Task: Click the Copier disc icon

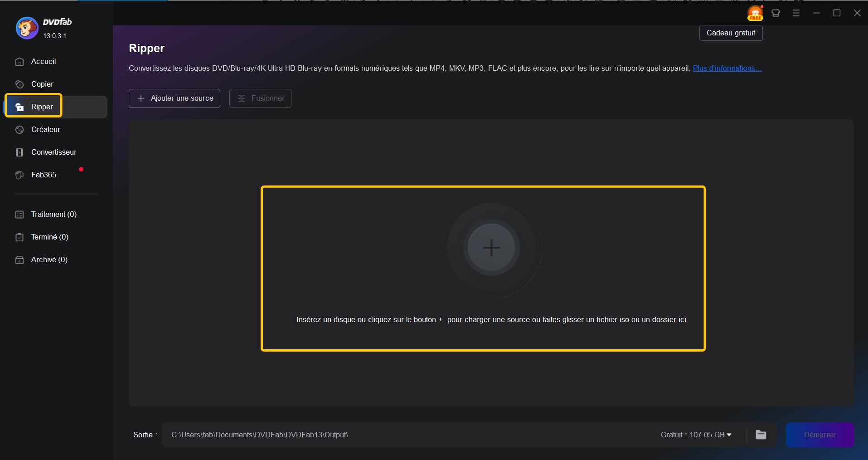Action: tap(19, 84)
